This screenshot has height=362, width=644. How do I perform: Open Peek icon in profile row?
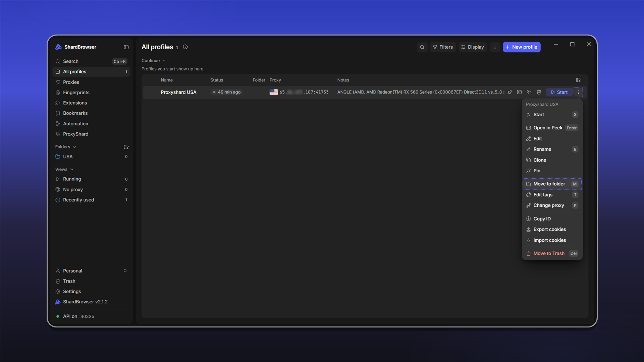pyautogui.click(x=519, y=92)
